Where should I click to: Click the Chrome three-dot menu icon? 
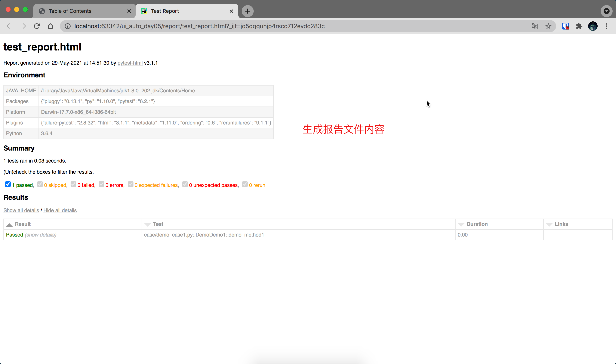pyautogui.click(x=606, y=26)
